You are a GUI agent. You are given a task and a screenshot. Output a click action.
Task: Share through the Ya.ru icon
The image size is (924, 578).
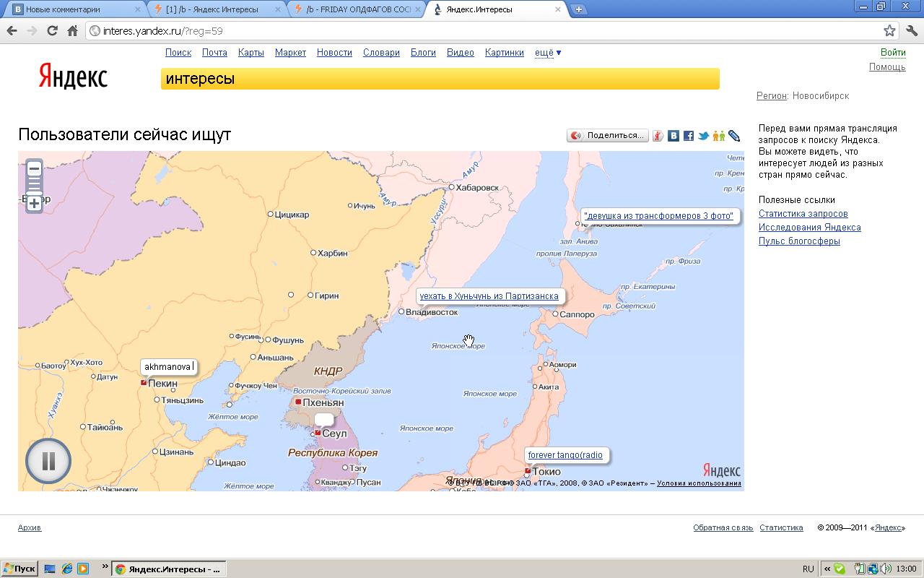658,136
